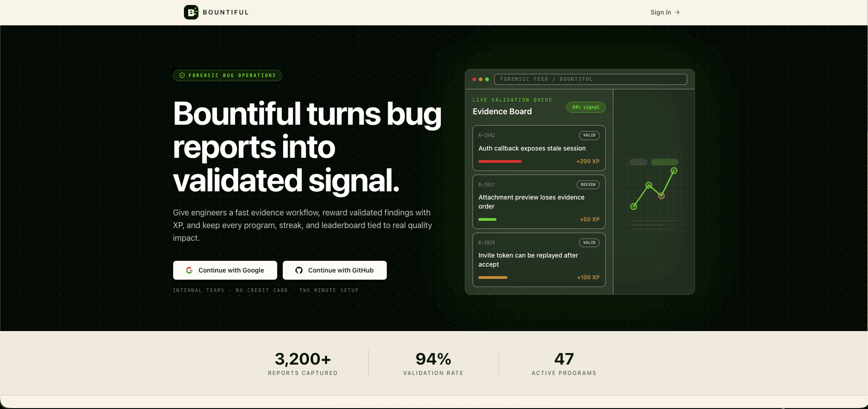
Task: Click the bright green pill above the chart
Action: point(665,162)
